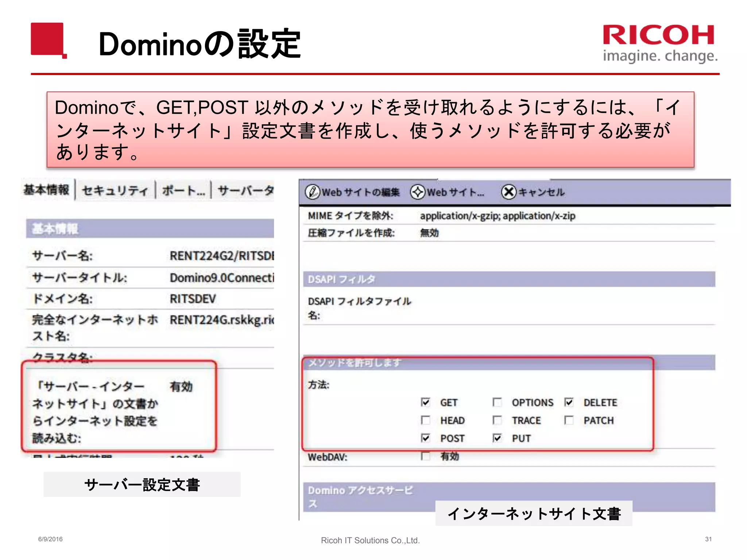This screenshot has height=560, width=747.
Task: Click the 方法: label
Action: click(x=318, y=385)
